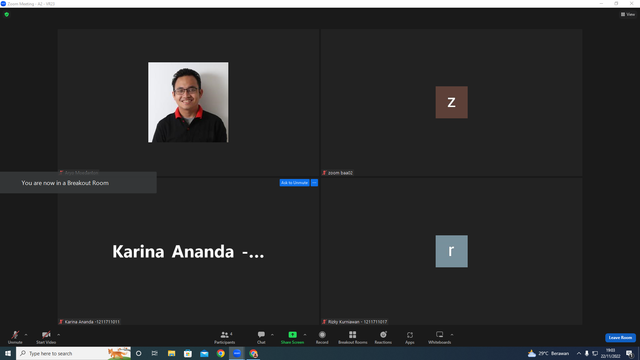This screenshot has width=640, height=360.
Task: Click the green encryption shield icon
Action: tap(7, 14)
